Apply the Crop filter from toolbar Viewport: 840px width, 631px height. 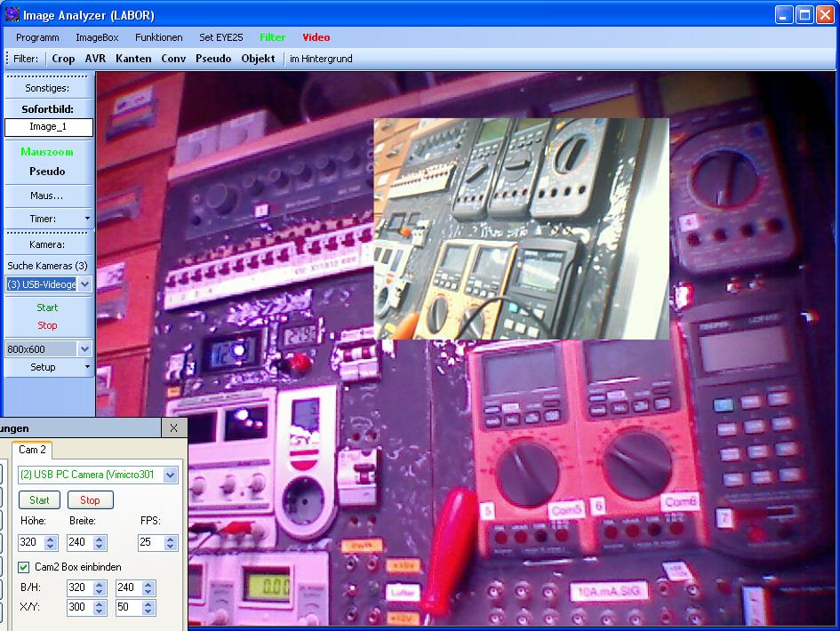tap(63, 59)
